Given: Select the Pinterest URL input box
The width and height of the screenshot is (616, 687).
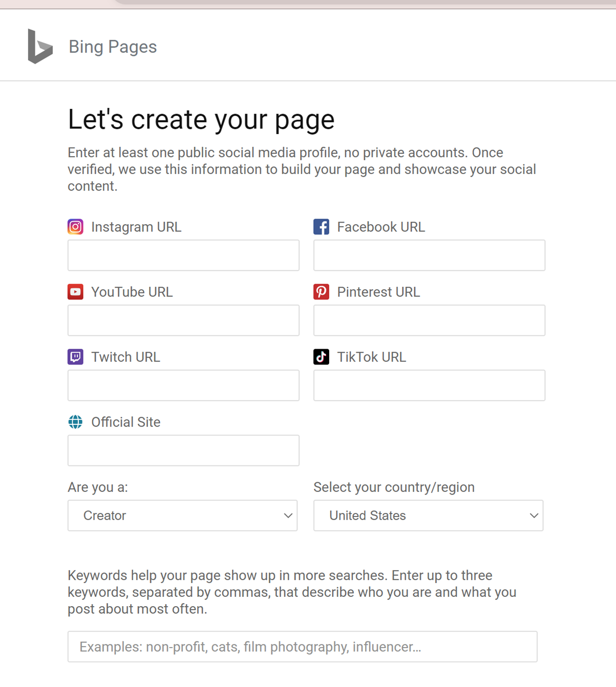Looking at the screenshot, I should (x=429, y=320).
